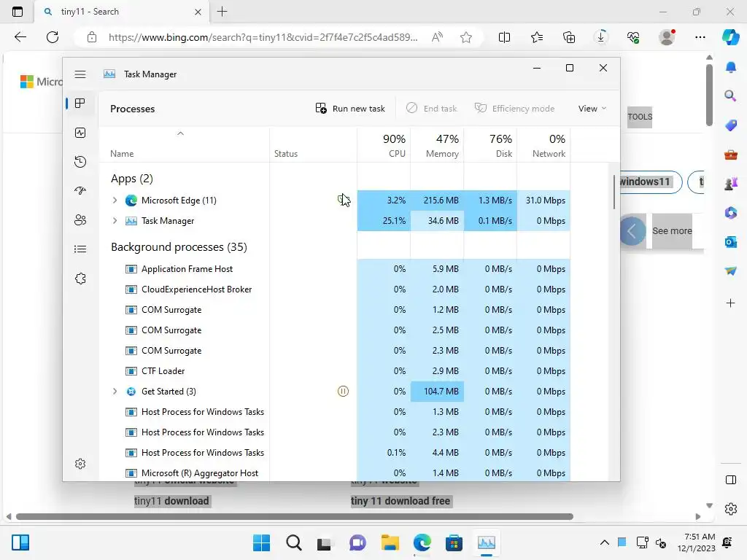The image size is (747, 560).
Task: Click Edge page horizontal scrollbar
Action: click(x=295, y=517)
